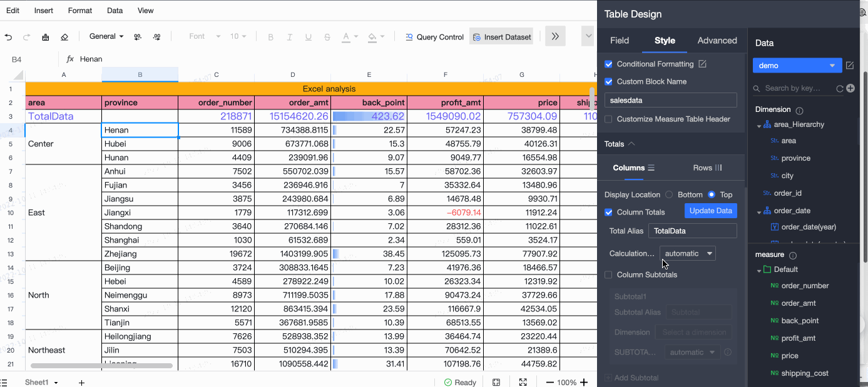Open the Edit menu
868x387 pixels.
pos(13,11)
